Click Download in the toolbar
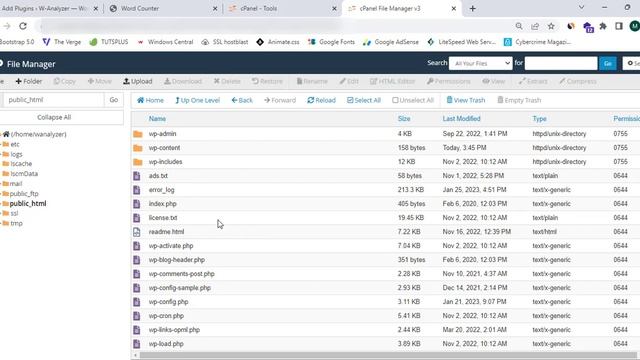The height and width of the screenshot is (360, 640). (183, 81)
